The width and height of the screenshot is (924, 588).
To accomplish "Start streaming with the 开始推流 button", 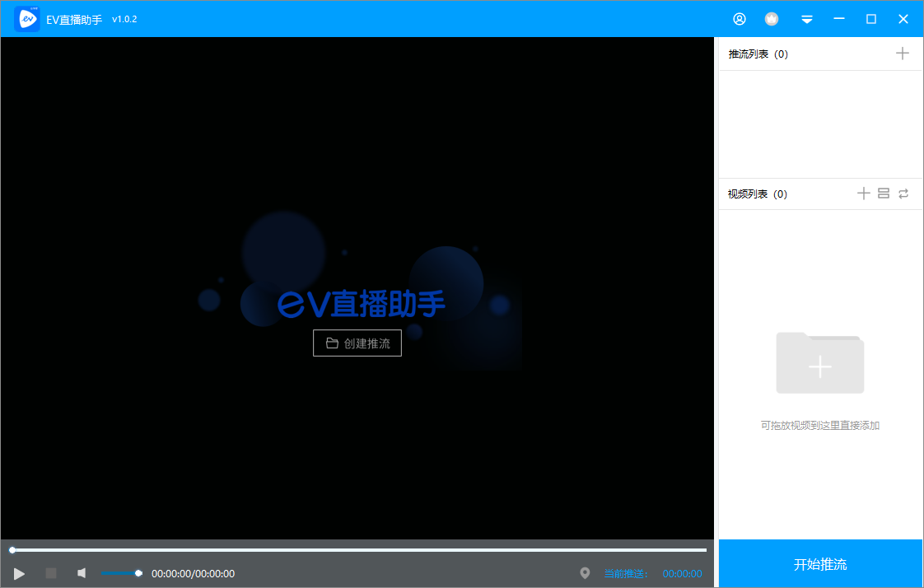I will pos(820,563).
